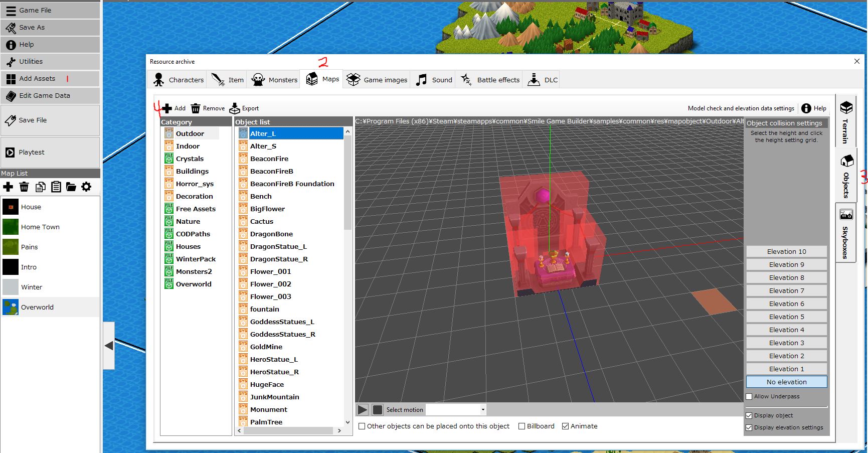Viewport: 868px width, 453px height.
Task: Delete map using trash icon in Map List
Action: coord(24,187)
